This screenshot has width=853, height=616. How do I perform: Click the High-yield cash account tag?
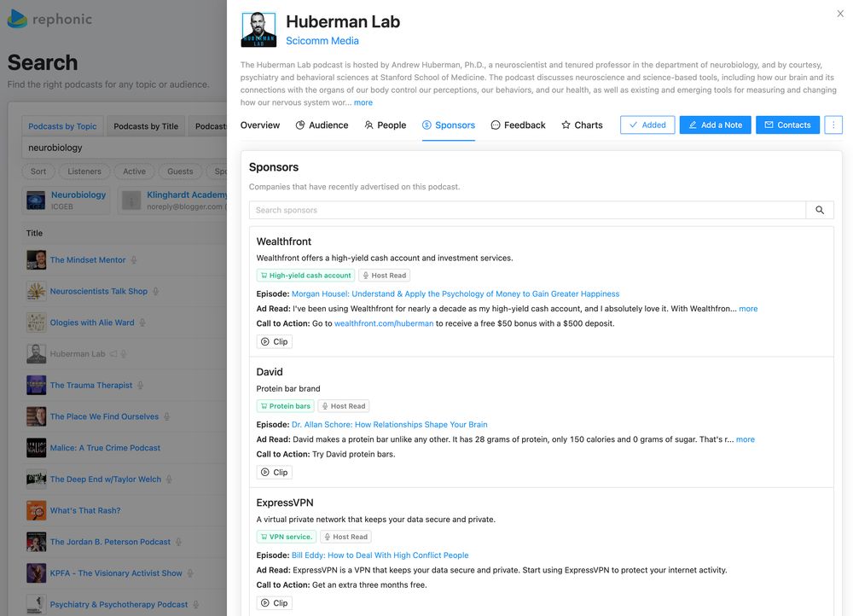tap(305, 276)
